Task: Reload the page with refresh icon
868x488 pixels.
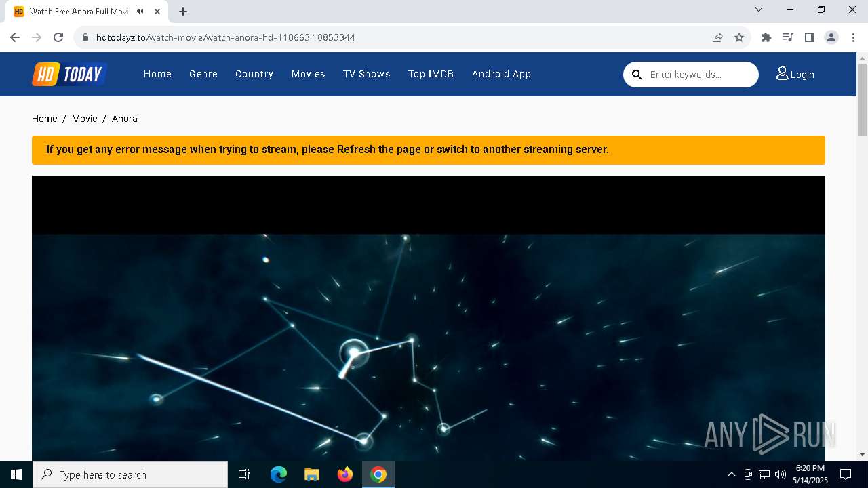Action: [58, 37]
